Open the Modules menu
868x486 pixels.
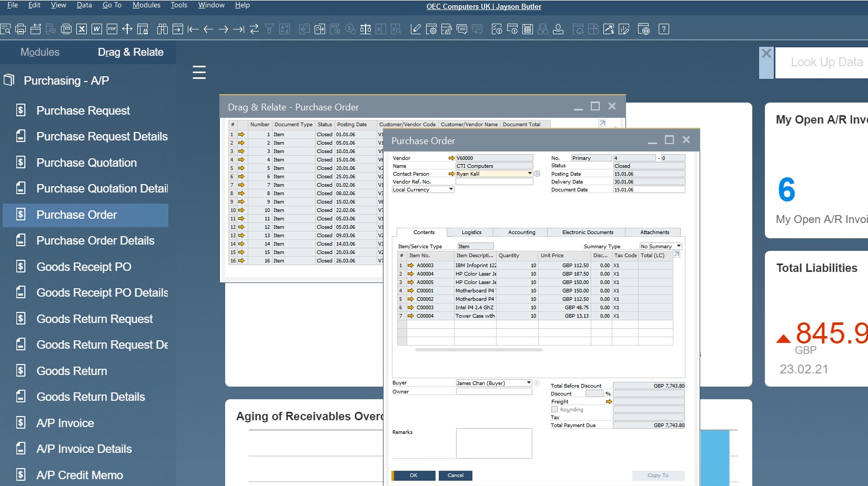[146, 5]
